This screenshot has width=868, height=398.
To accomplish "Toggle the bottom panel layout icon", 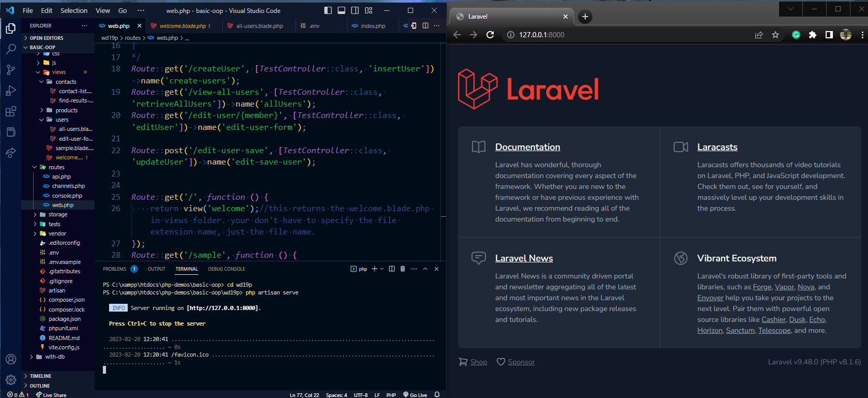I will pos(341,10).
